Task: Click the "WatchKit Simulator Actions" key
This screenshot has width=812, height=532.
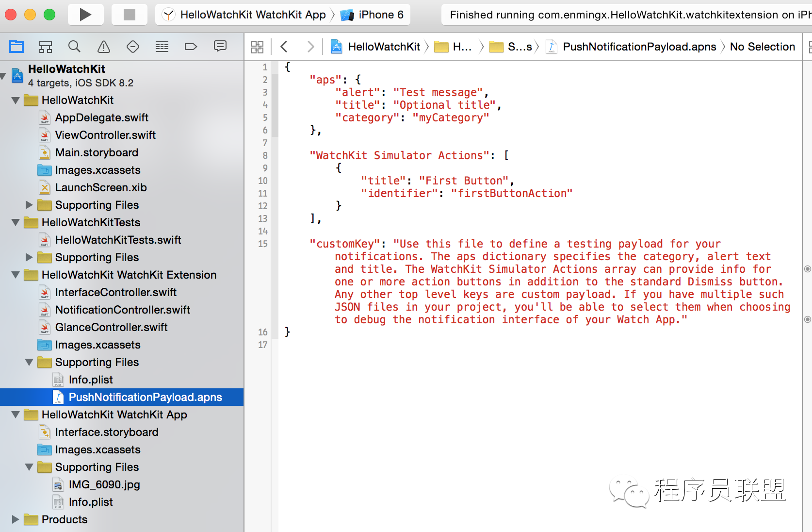Action: coord(400,155)
